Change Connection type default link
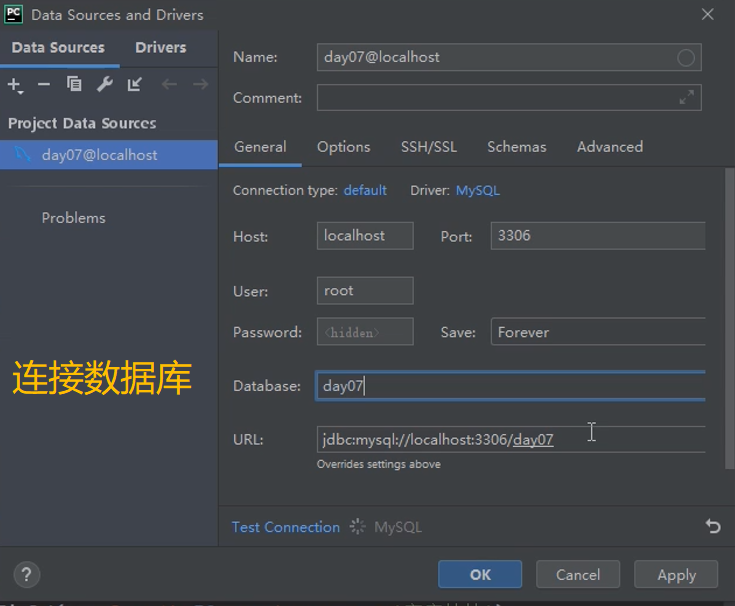 [x=365, y=191]
